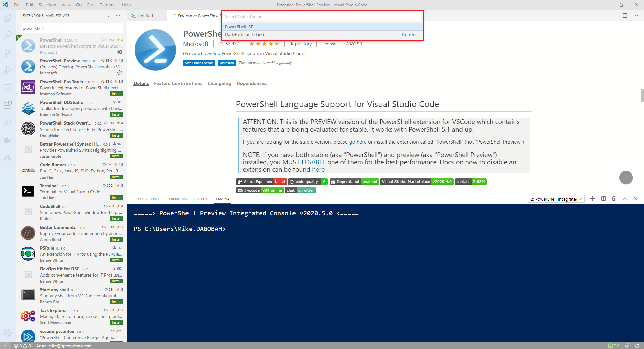This screenshot has width=644, height=349.
Task: Maximize the terminal panel size
Action: tap(625, 199)
